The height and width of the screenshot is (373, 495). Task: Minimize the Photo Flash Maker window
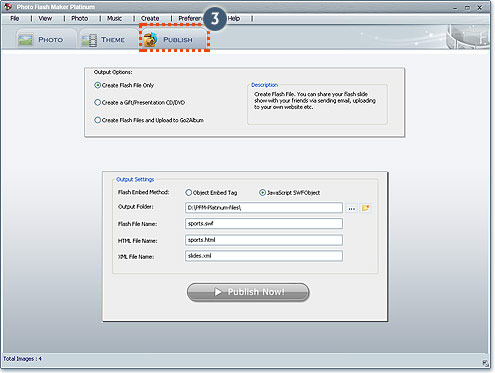tap(455, 7)
